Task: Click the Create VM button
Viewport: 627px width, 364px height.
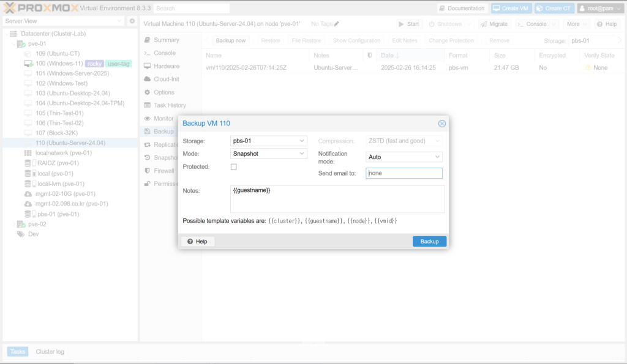Action: click(510, 8)
